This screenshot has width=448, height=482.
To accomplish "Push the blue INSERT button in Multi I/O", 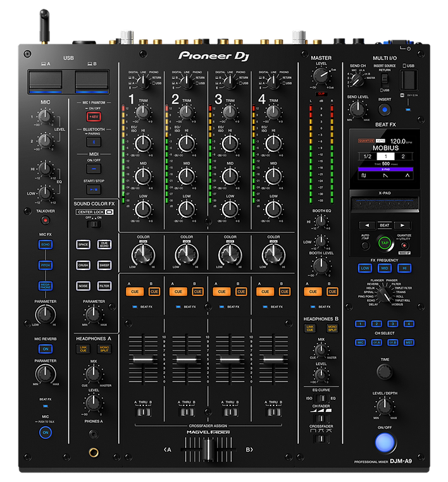I will (x=384, y=109).
